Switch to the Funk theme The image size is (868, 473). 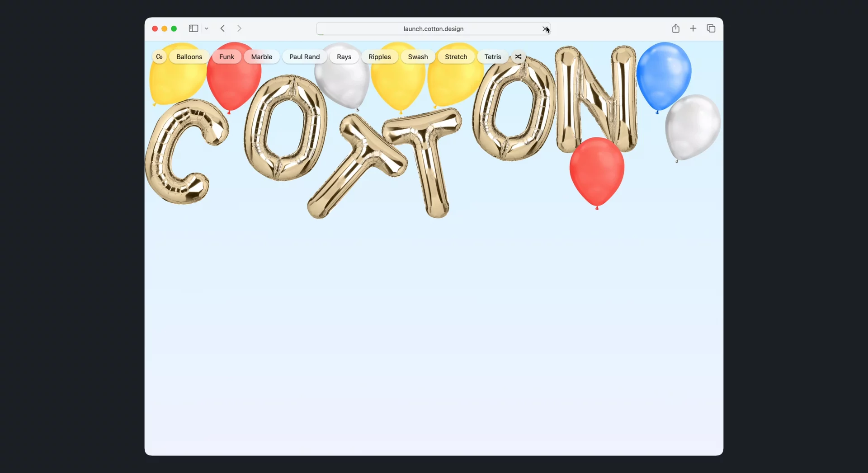pos(226,57)
